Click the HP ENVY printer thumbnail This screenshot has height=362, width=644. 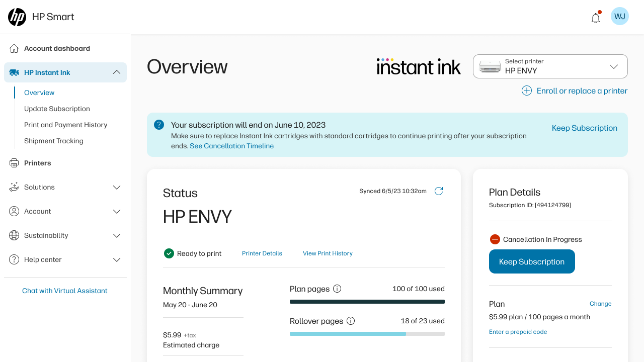tap(490, 66)
